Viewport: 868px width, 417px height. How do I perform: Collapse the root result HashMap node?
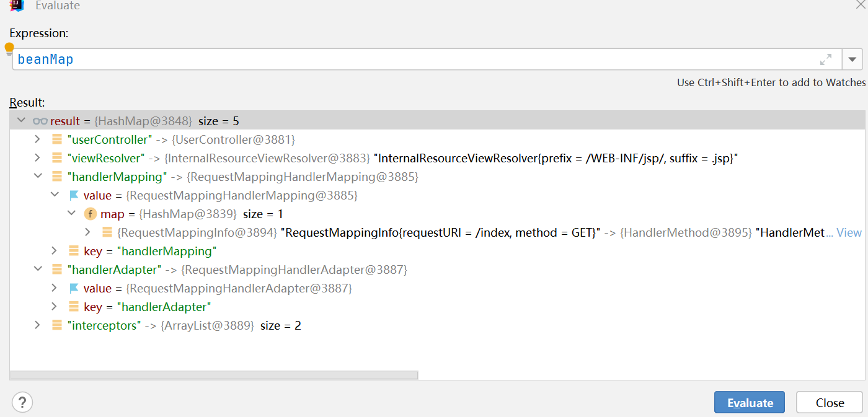point(21,121)
